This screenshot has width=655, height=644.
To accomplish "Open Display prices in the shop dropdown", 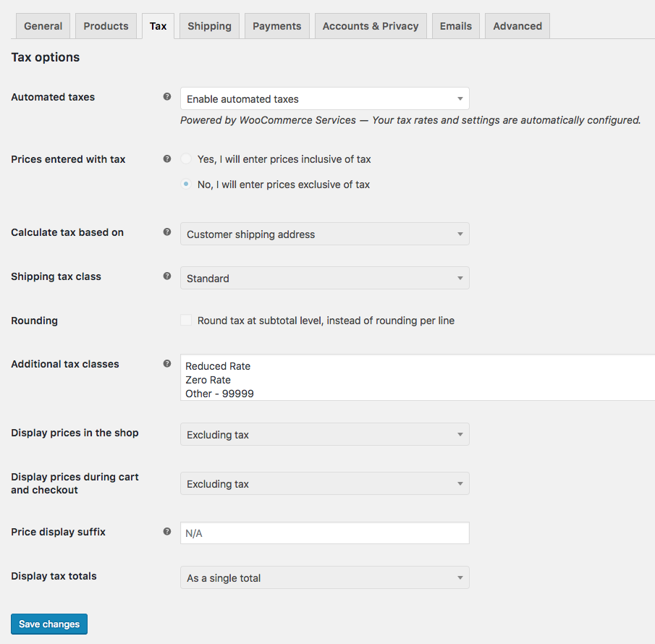I will [324, 434].
